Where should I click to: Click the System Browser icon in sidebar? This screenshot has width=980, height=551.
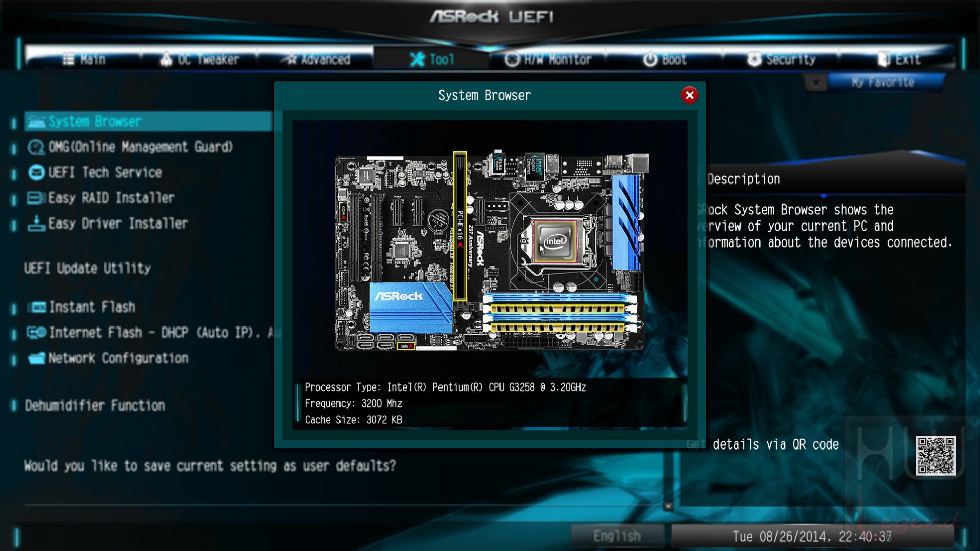pyautogui.click(x=36, y=121)
